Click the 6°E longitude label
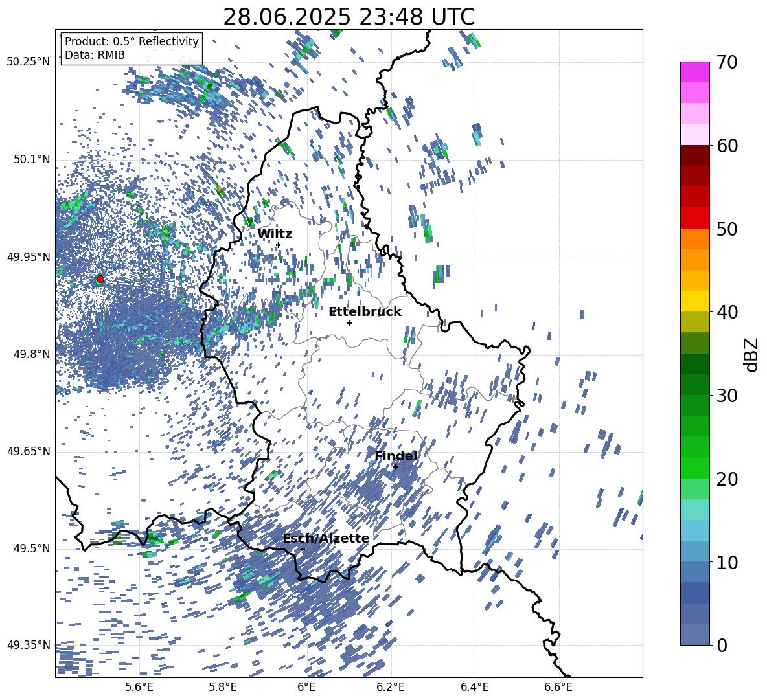767x700 pixels. [306, 687]
